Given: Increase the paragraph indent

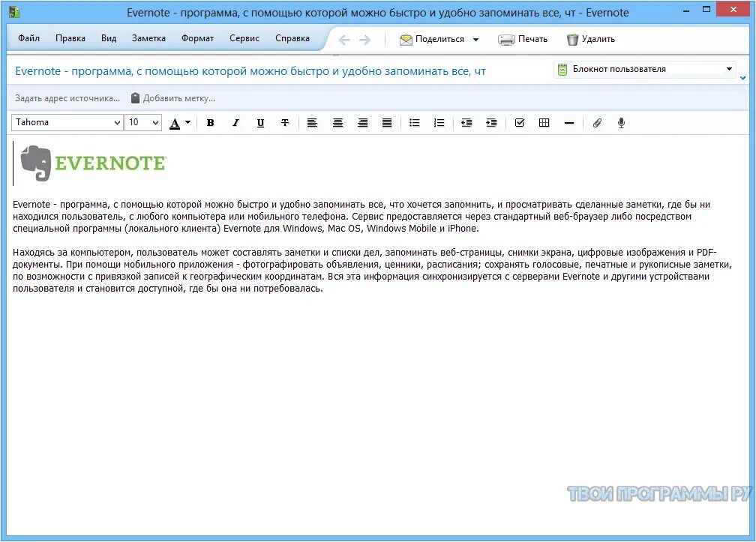Looking at the screenshot, I should click(491, 123).
